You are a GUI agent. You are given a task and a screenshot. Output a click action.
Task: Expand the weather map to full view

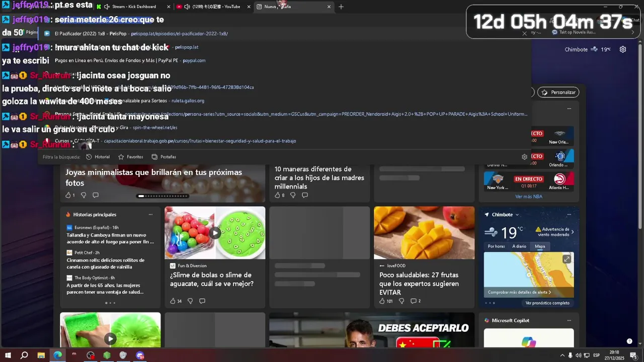point(567,259)
